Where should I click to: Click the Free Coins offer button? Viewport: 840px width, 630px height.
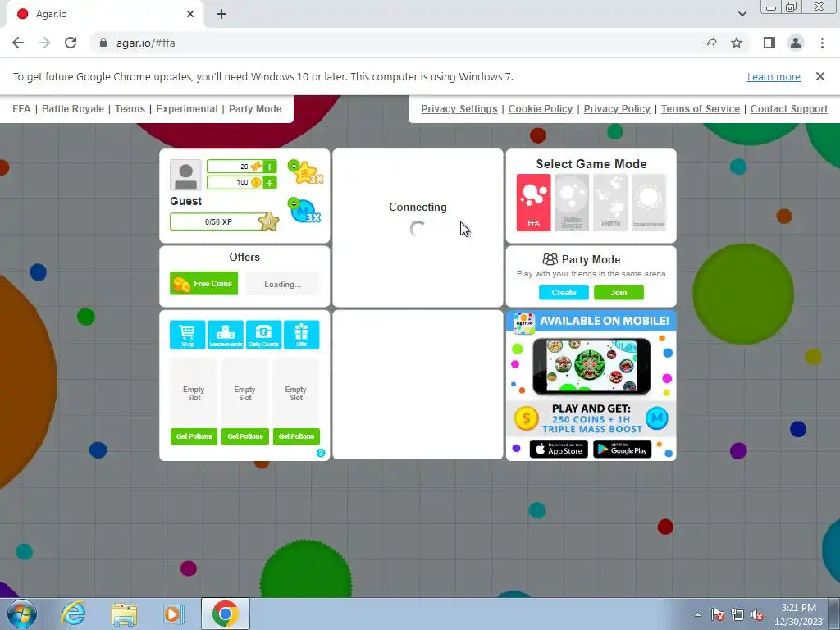click(203, 283)
